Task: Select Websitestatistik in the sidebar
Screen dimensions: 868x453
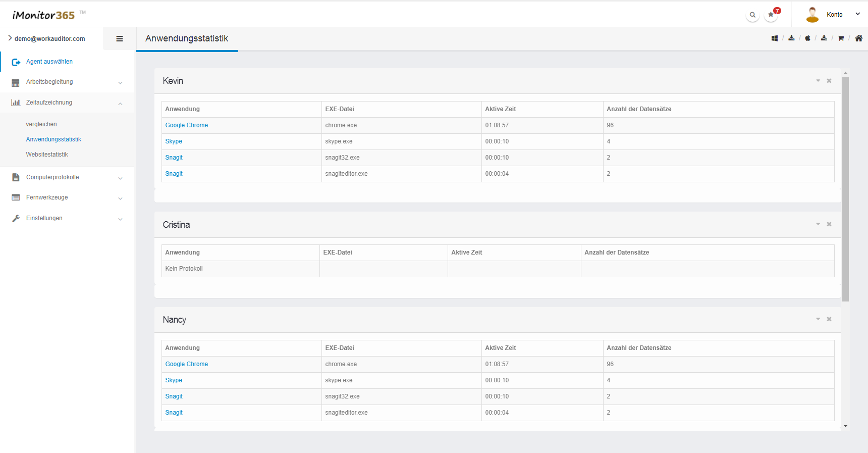Action: [x=47, y=155]
